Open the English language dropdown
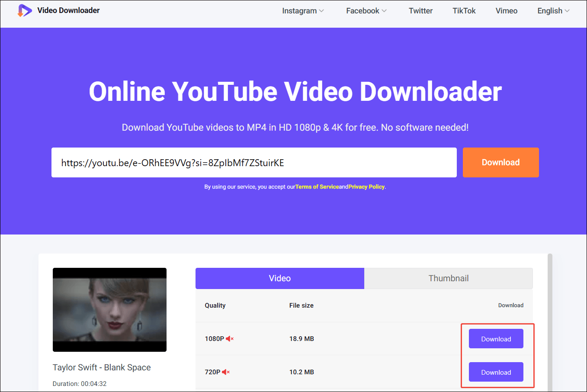 tap(553, 11)
